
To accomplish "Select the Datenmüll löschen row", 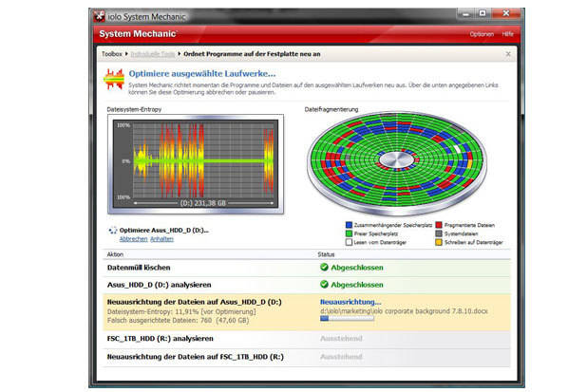I will (x=307, y=268).
